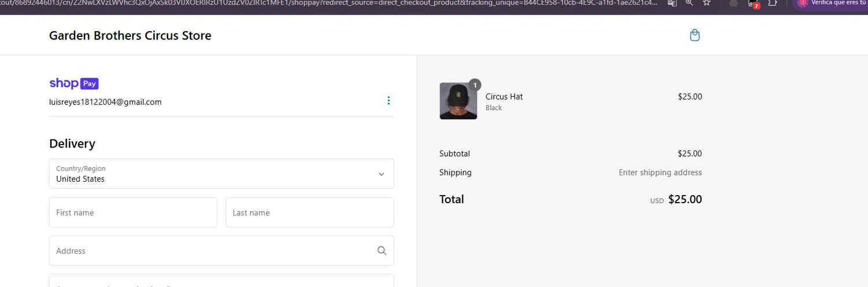Focus the Last name field

point(310,212)
